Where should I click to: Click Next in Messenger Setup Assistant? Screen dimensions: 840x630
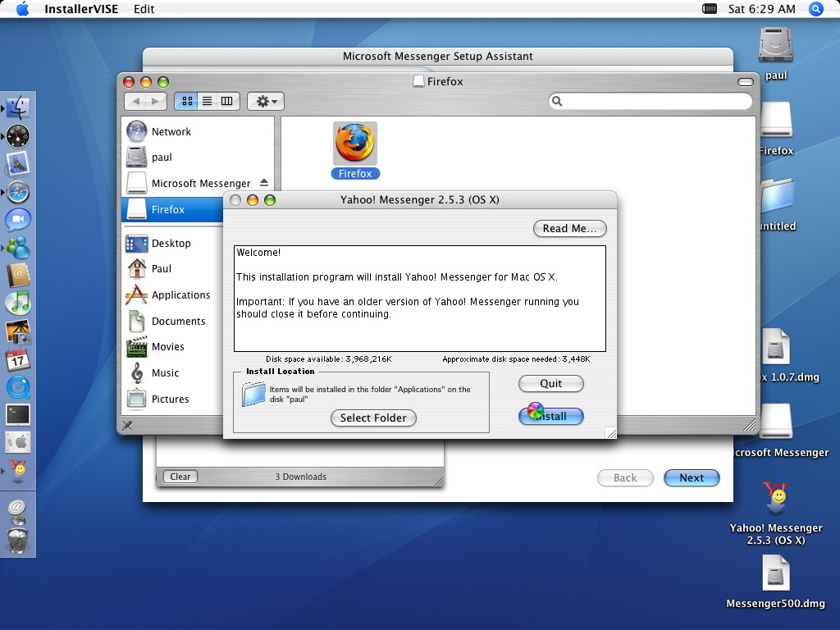point(692,478)
